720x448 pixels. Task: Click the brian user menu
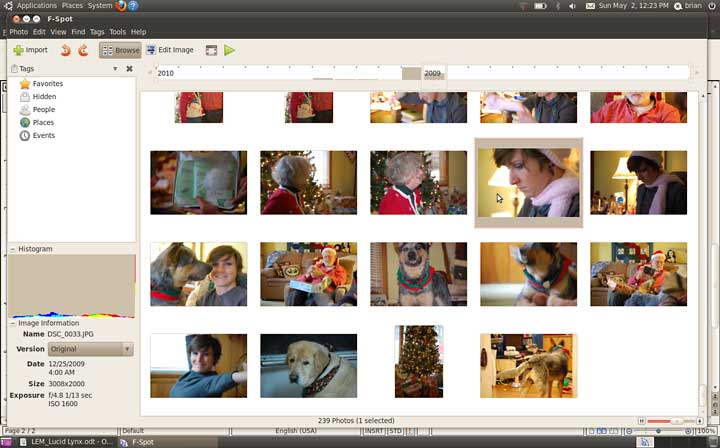tap(688, 6)
